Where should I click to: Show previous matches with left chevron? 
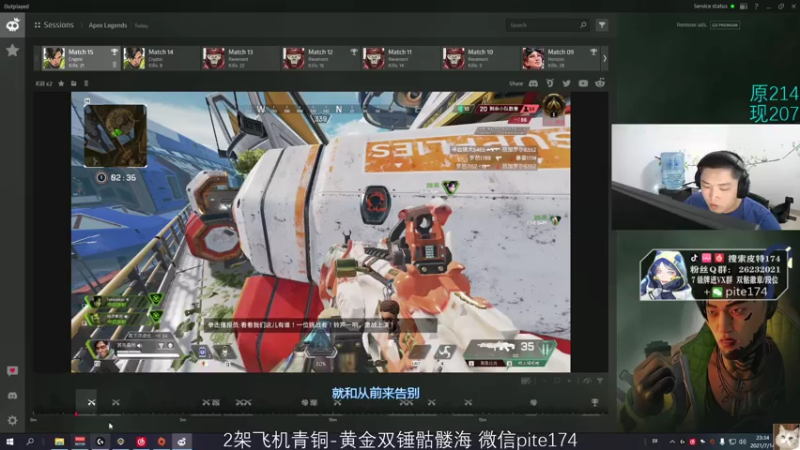coord(37,58)
